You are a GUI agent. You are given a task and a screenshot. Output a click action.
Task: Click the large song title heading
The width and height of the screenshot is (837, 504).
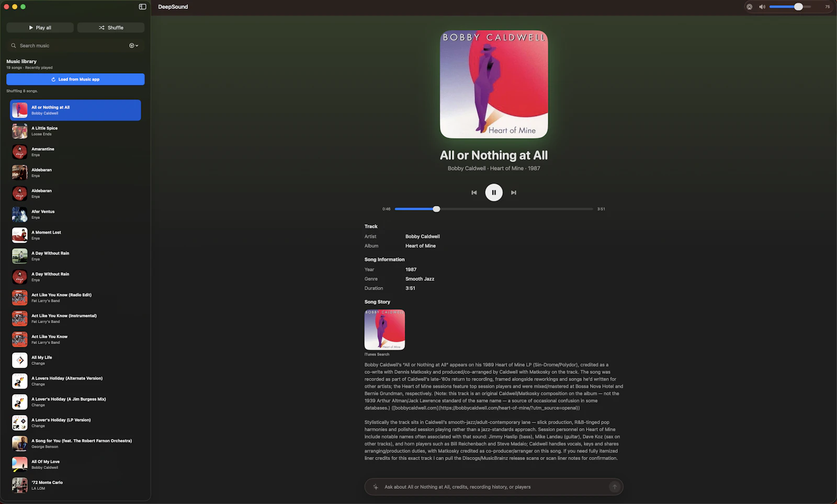coord(494,155)
